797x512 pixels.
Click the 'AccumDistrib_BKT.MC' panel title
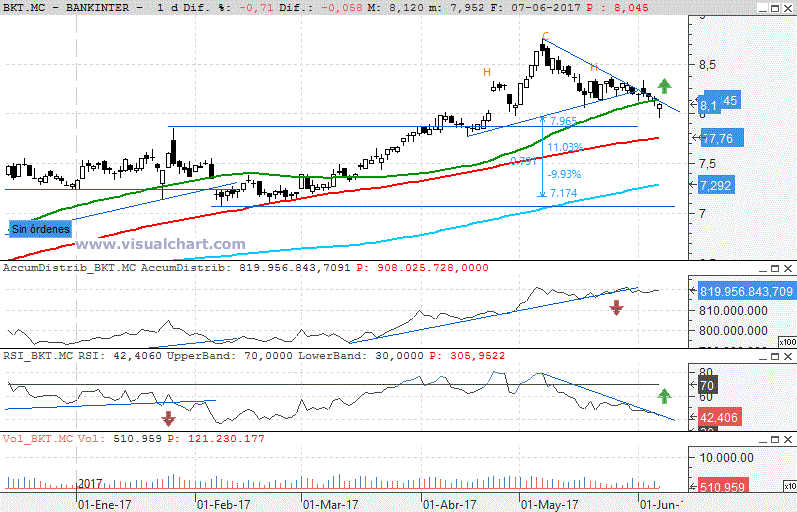tap(70, 268)
